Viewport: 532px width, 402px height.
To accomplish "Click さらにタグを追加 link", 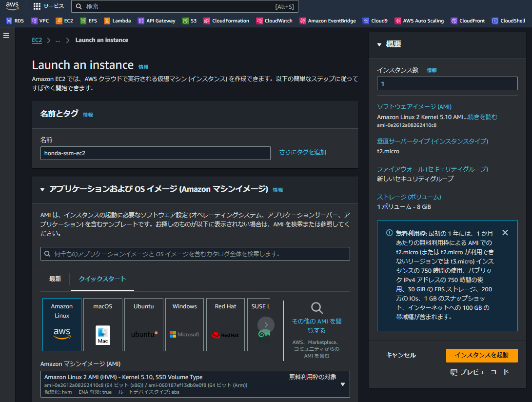I will click(x=302, y=152).
